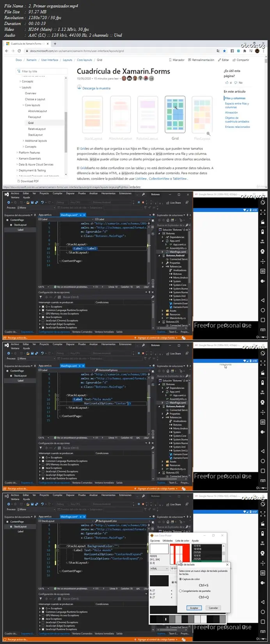
Task: In 00:04:07 frame, click emulator ID icon
Action: 263,271
